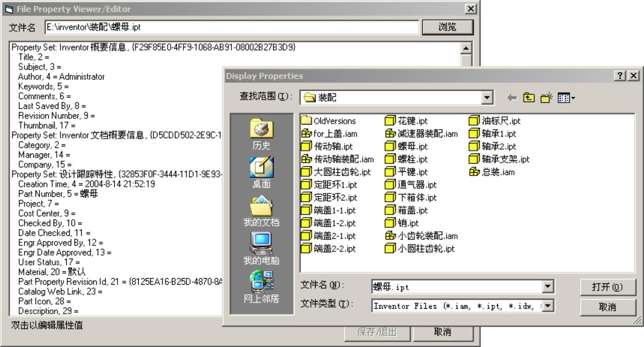Image resolution: width=644 pixels, height=347 pixels.
Task: Select the Part Number, 5 = 螺母 line
Action: [58, 193]
